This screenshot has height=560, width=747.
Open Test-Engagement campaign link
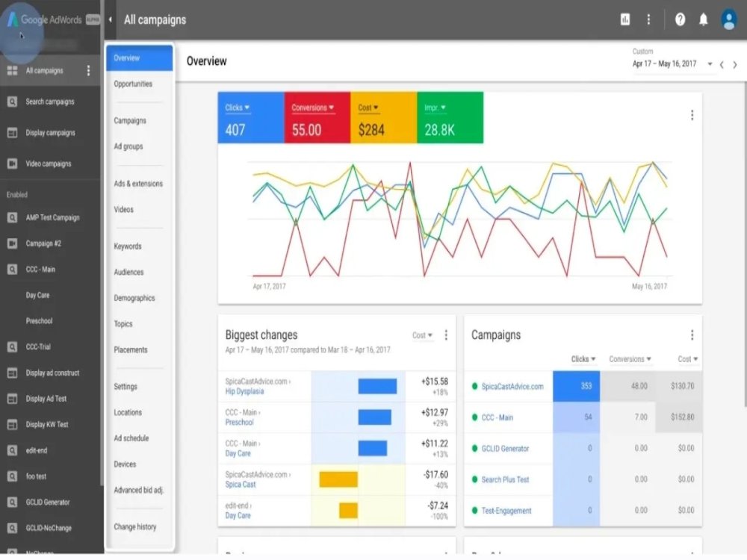(506, 511)
